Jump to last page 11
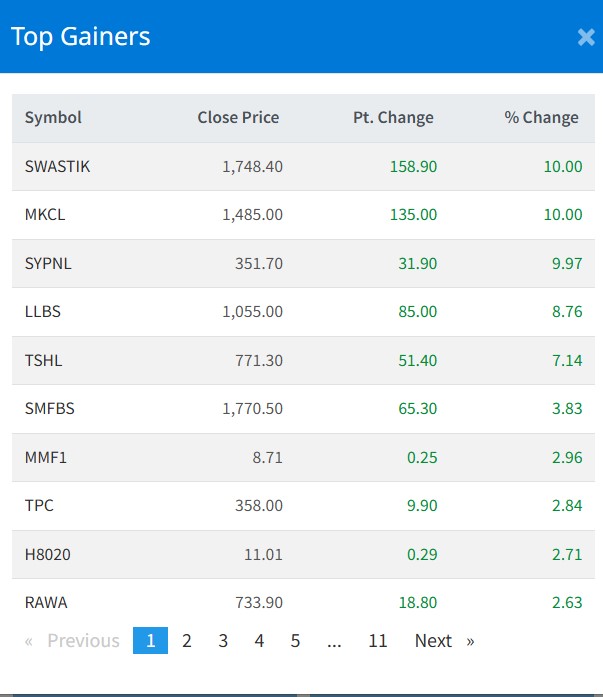The width and height of the screenshot is (603, 697). click(x=377, y=641)
